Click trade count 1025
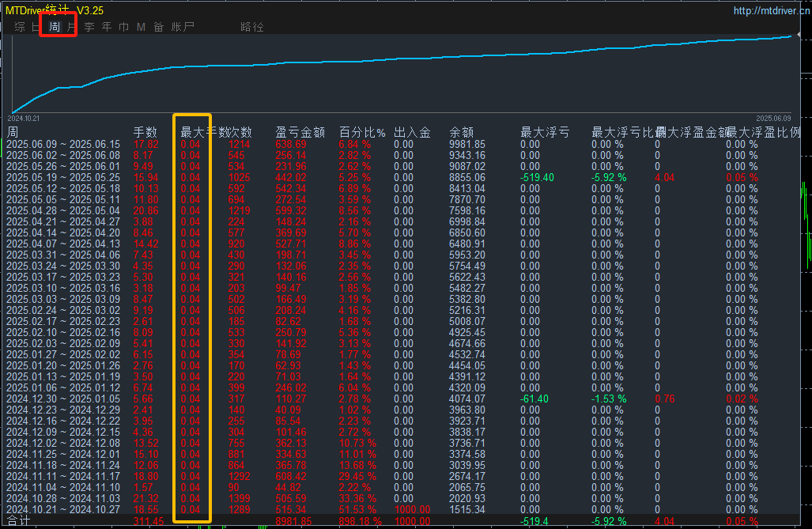The height and width of the screenshot is (529, 812). (240, 178)
